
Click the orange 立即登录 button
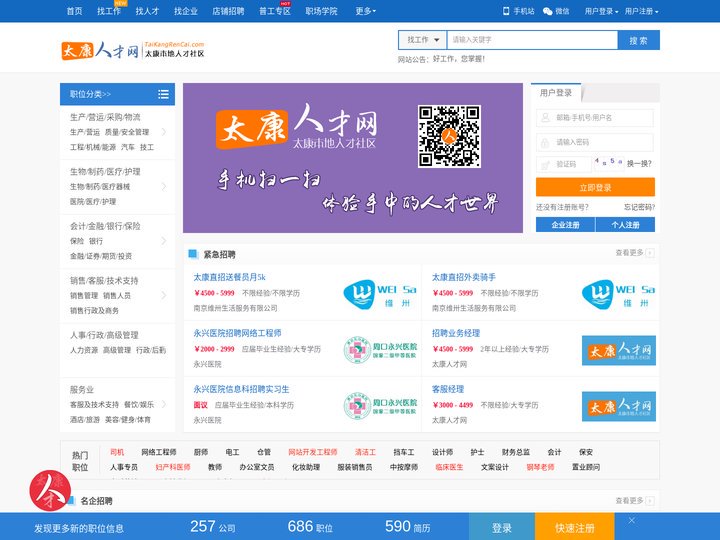coord(595,187)
